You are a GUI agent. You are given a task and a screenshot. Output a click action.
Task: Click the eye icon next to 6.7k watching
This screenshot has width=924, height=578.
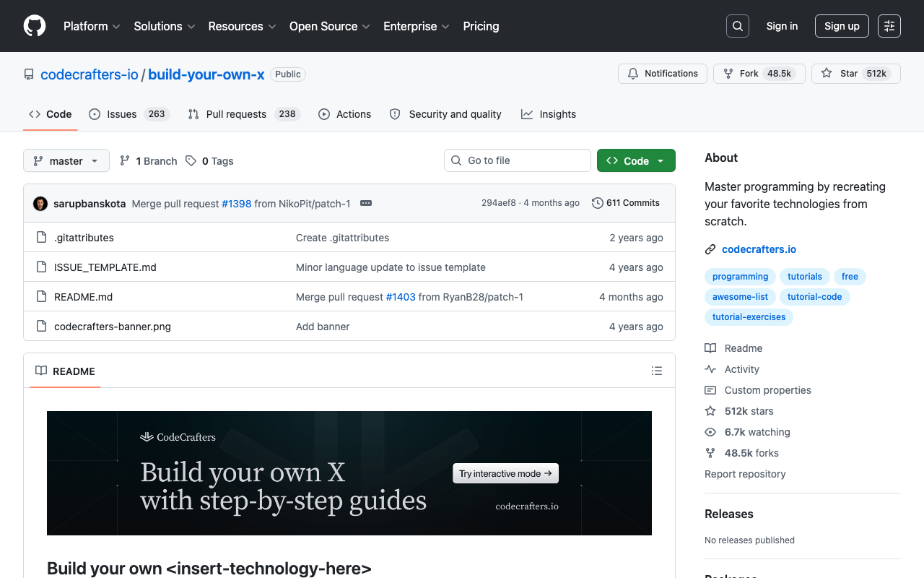(x=710, y=432)
